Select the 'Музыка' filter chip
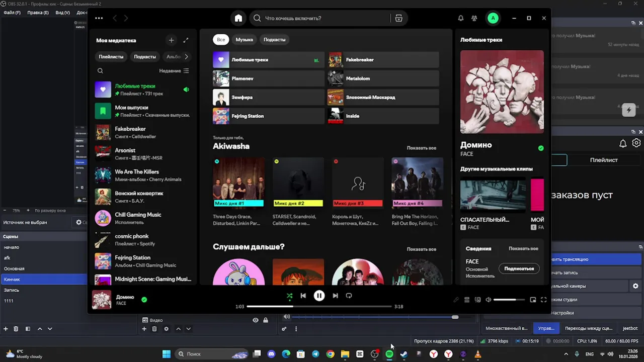Image resolution: width=644 pixels, height=362 pixels. click(x=244, y=39)
